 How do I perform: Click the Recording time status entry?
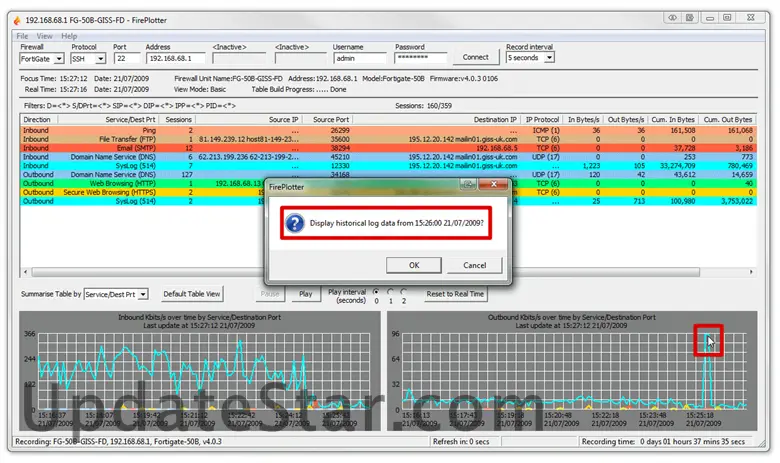click(663, 442)
